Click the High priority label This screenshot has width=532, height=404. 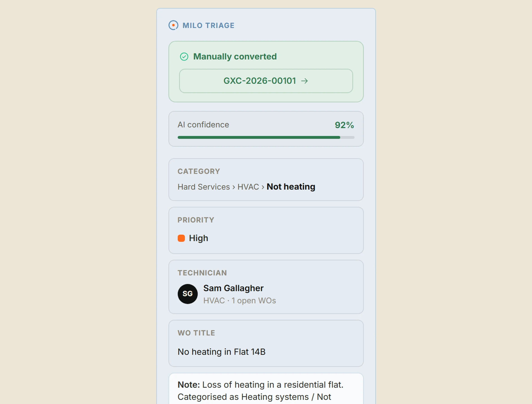click(x=199, y=238)
